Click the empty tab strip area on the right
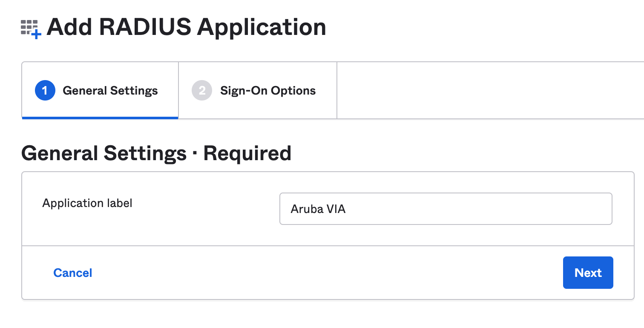The image size is (644, 328). pos(490,90)
